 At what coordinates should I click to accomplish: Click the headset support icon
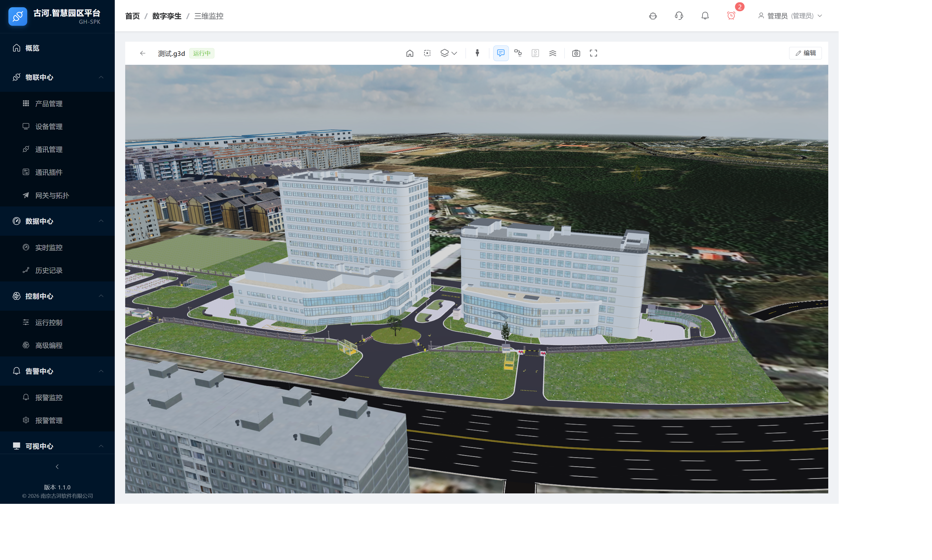coord(679,16)
